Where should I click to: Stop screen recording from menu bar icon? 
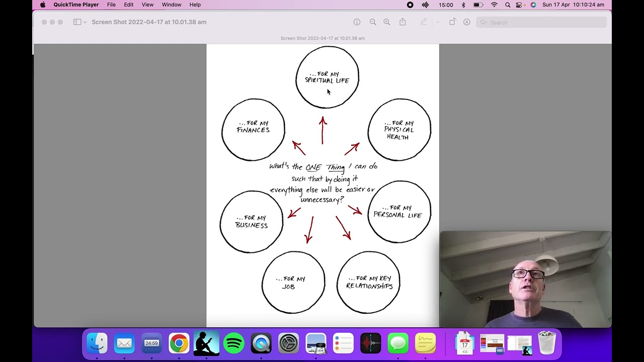tap(410, 5)
